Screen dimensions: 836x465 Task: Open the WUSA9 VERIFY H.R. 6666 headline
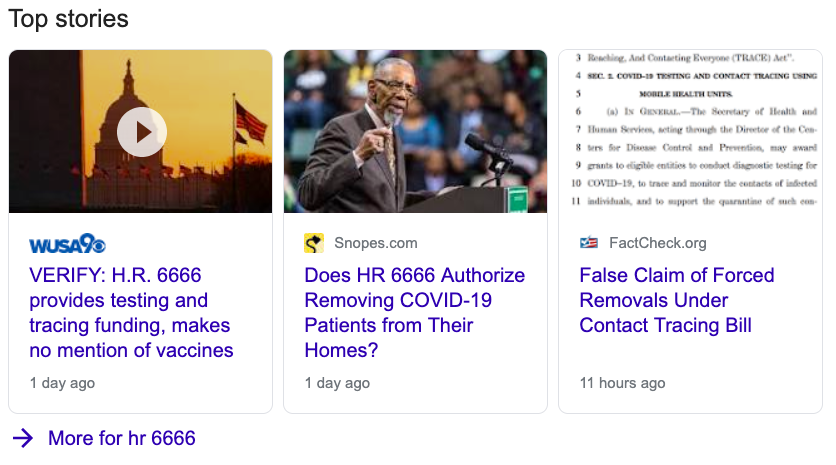coord(131,313)
